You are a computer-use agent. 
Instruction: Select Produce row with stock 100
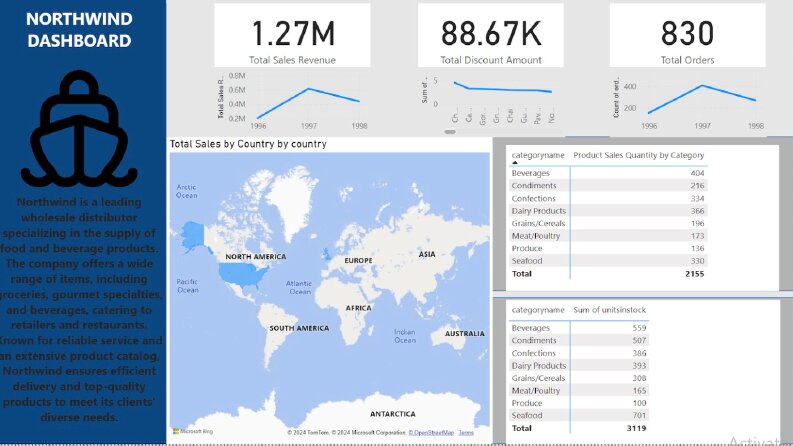[579, 403]
